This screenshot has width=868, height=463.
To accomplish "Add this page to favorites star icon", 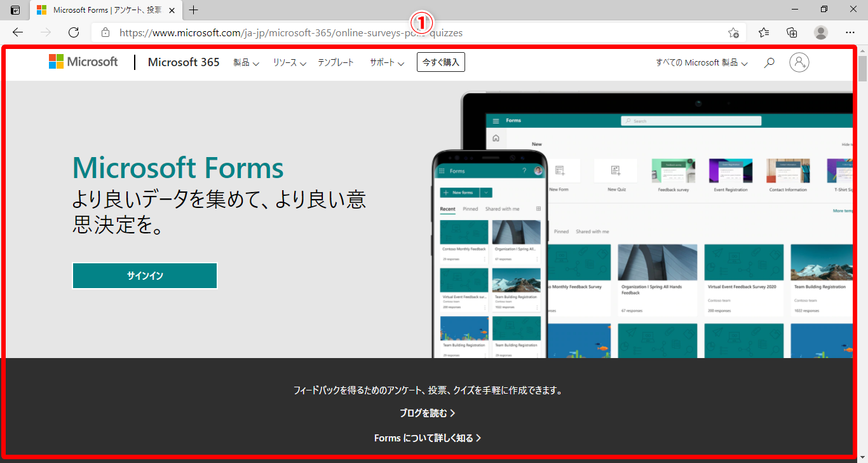I will (x=733, y=32).
